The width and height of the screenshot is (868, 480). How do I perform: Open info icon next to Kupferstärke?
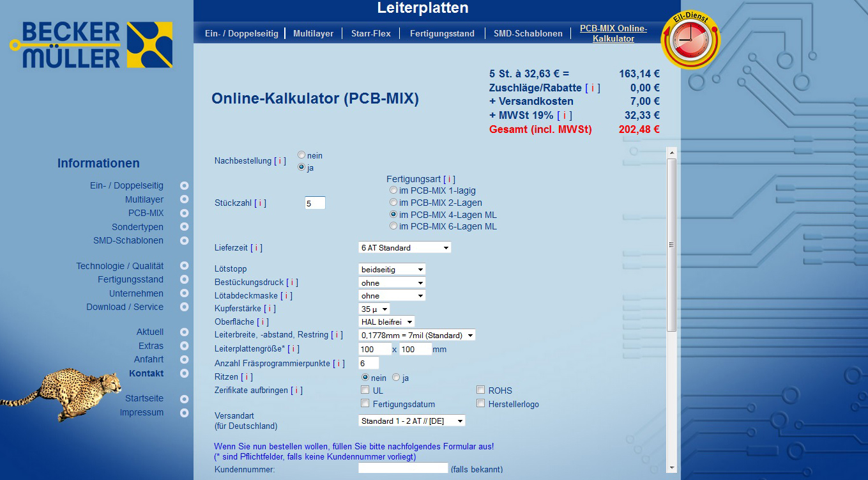click(x=270, y=309)
